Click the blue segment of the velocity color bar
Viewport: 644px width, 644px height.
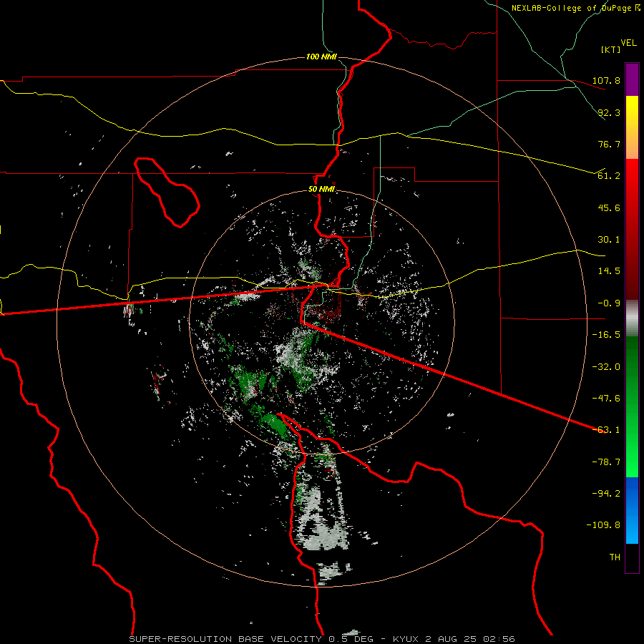tap(632, 510)
